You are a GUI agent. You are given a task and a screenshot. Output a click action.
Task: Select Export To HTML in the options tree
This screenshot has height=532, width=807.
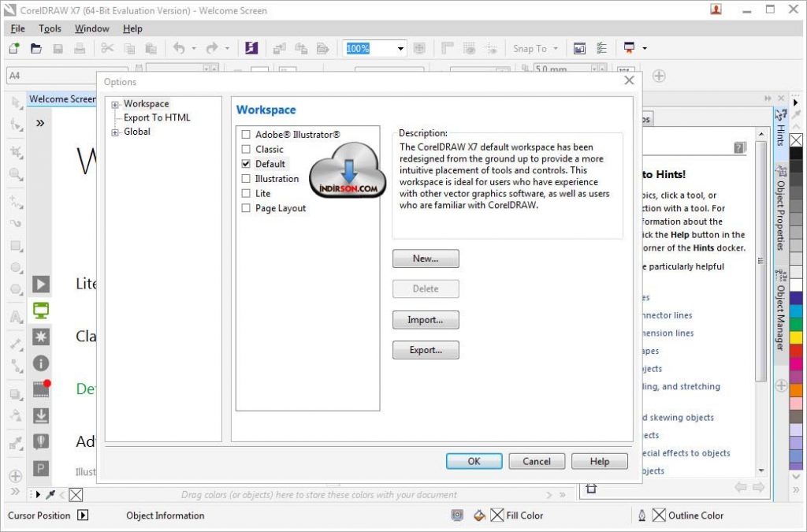point(157,117)
